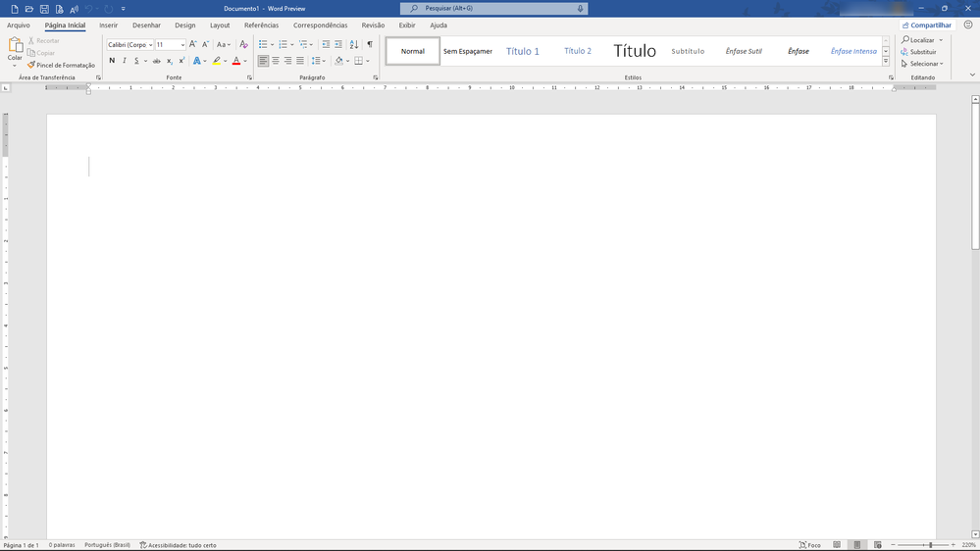This screenshot has width=980, height=551.
Task: Expand the Estilos gallery more arrow
Action: point(886,61)
